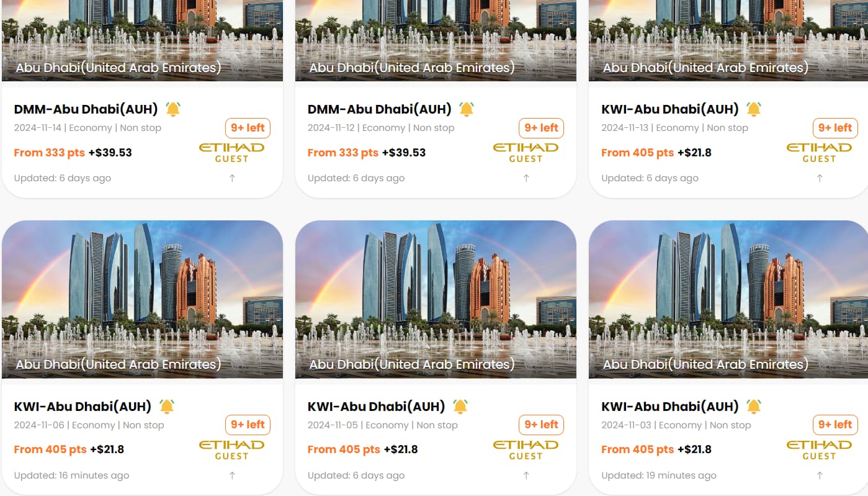Enable the alert bell on the 2024-11-03 flight
Screen dimensions: 868x496
coord(754,407)
